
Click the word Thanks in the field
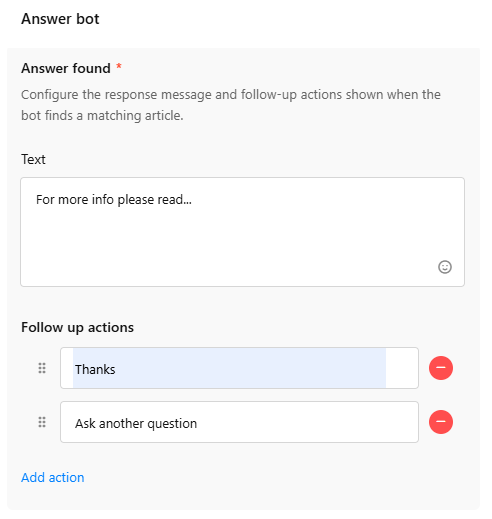[x=95, y=369]
